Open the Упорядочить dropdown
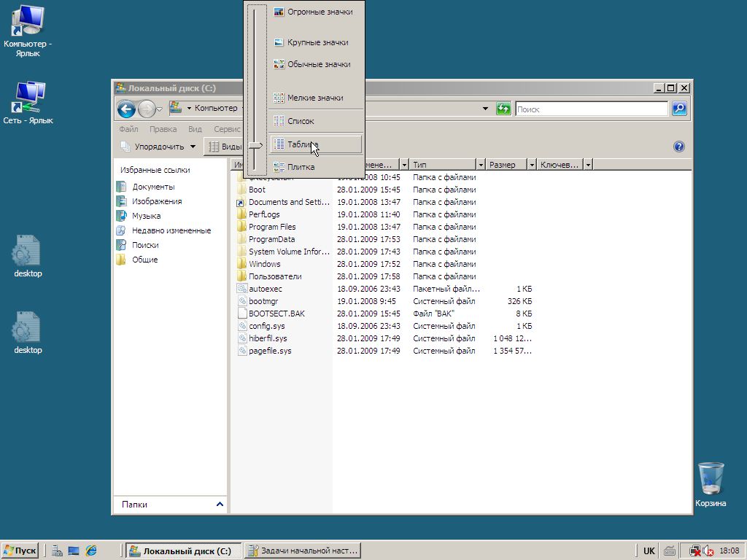 pos(158,147)
